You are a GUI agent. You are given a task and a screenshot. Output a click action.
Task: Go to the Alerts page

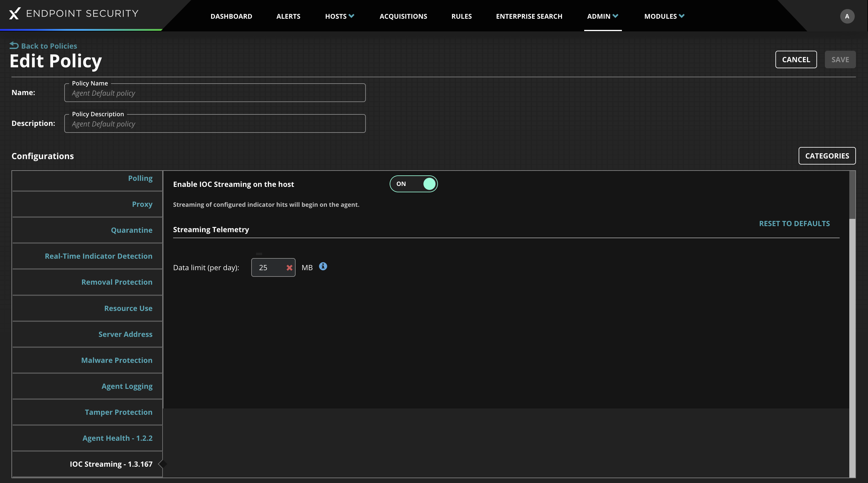click(288, 16)
